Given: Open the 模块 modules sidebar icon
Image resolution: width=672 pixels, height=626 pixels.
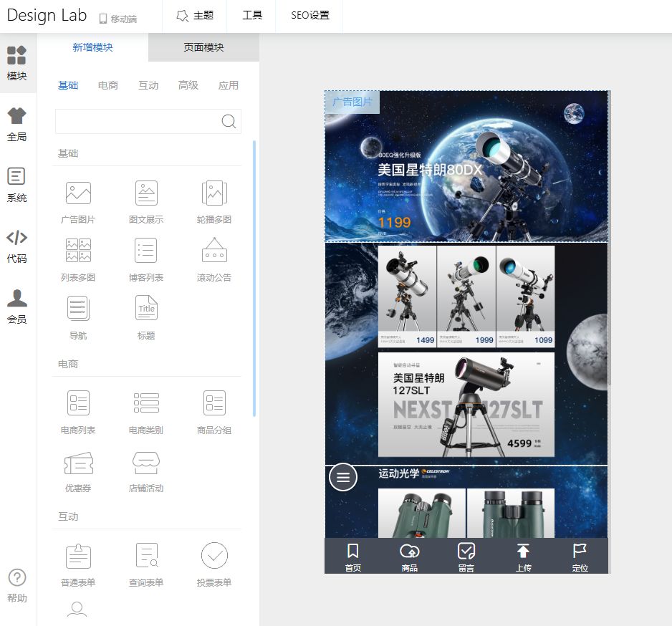Looking at the screenshot, I should point(16,64).
